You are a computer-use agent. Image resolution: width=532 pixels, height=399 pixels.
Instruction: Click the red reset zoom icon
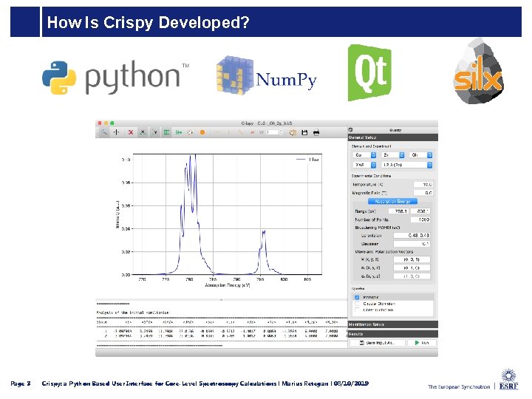click(x=131, y=132)
